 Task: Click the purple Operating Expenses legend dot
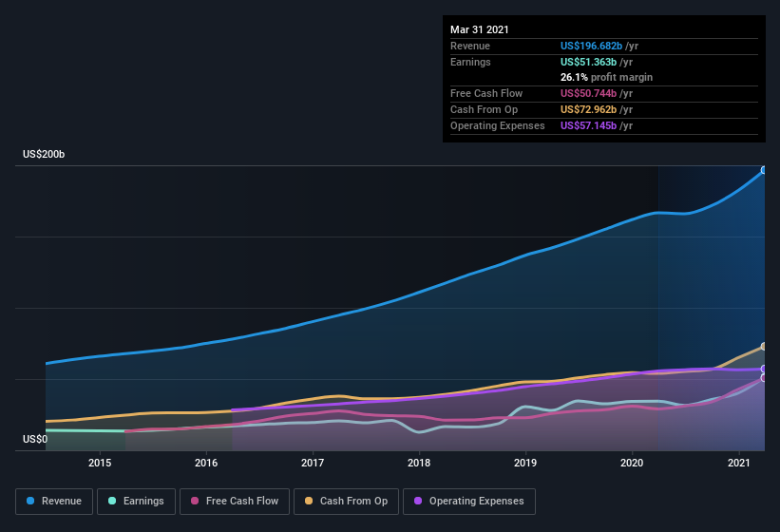tap(418, 502)
